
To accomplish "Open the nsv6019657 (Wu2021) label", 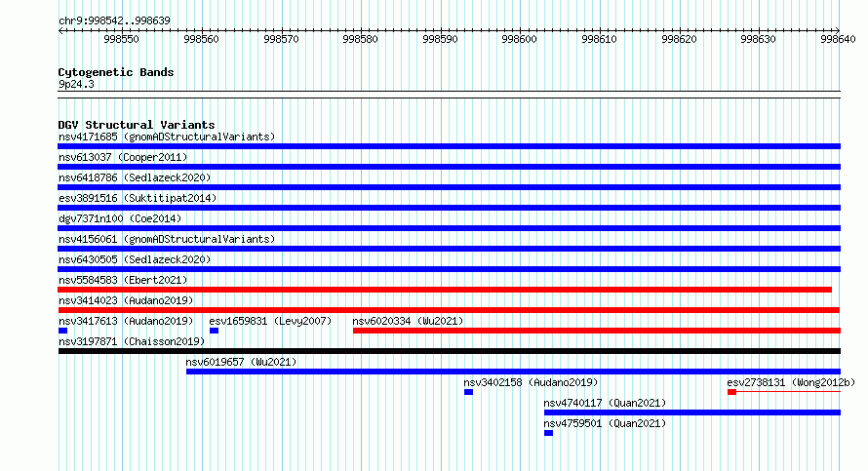I will pos(241,362).
